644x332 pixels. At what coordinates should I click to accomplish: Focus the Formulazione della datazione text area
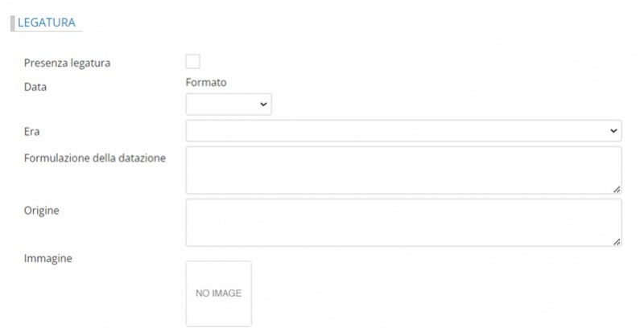pos(402,169)
